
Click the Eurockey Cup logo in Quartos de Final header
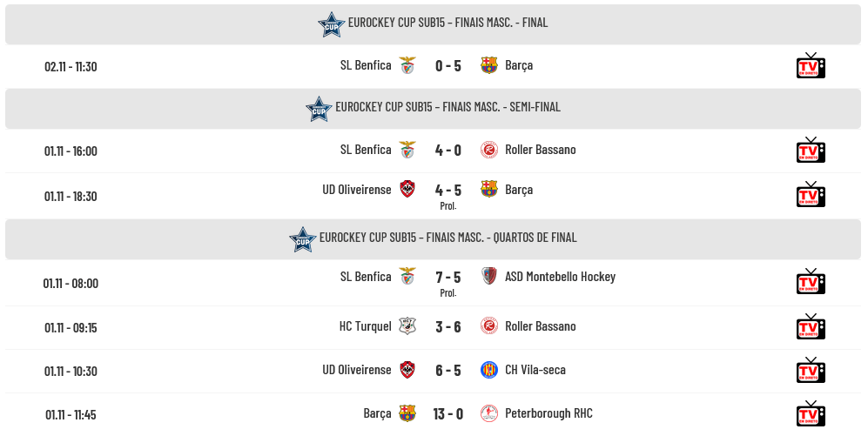(303, 239)
